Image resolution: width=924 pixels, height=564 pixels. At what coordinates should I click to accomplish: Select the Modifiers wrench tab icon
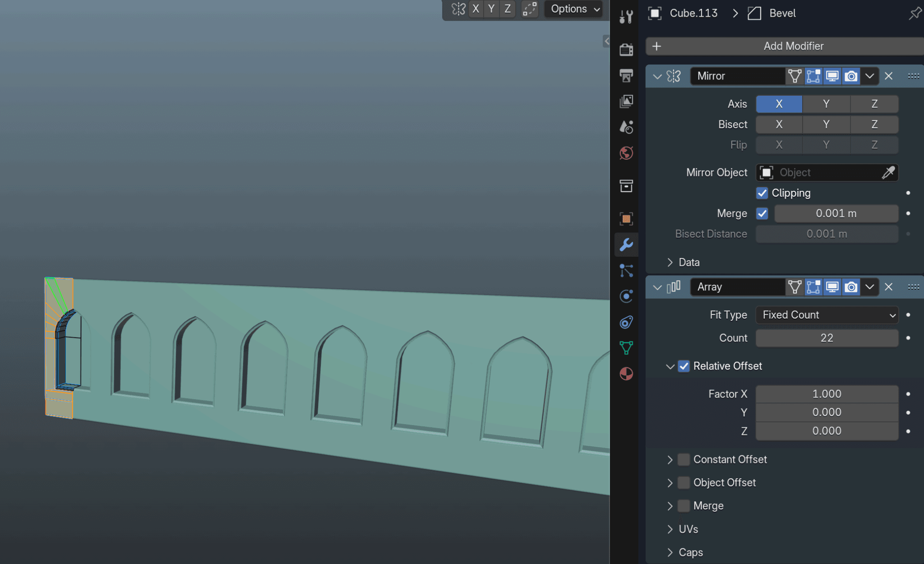626,245
